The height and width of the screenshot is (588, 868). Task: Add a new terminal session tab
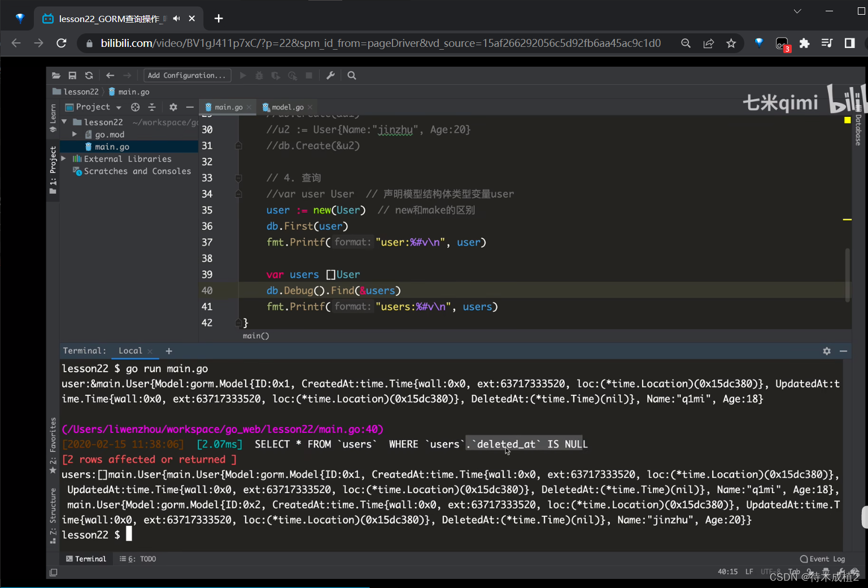click(x=169, y=351)
